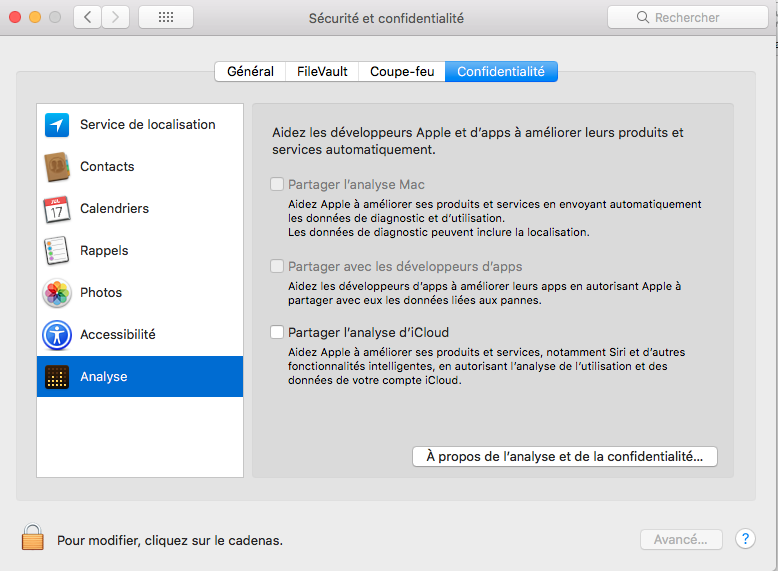Select the Service de localisation arrow icon
This screenshot has height=571, width=778.
tap(57, 125)
